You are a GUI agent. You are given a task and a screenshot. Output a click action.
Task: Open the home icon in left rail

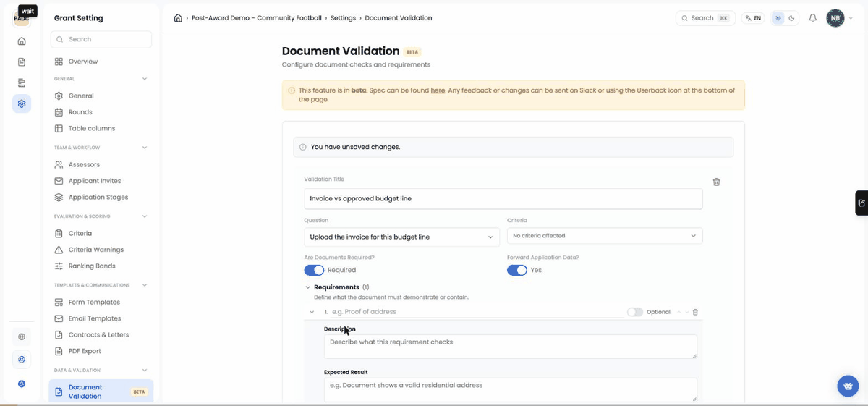click(x=22, y=42)
